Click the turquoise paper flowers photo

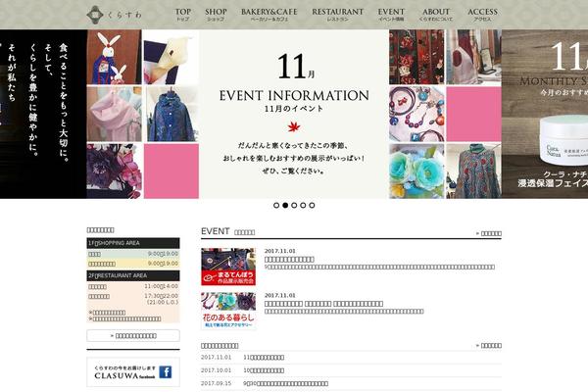pos(416,171)
